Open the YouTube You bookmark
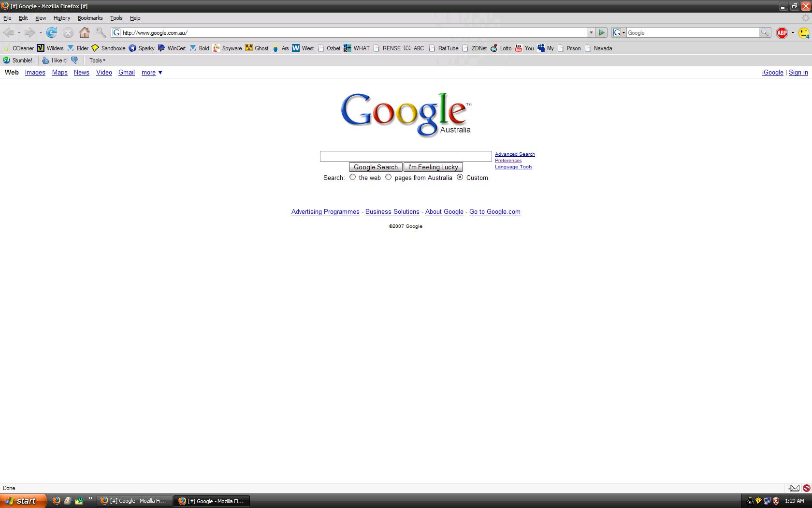Screen dimensions: 812x508 (x=524, y=48)
